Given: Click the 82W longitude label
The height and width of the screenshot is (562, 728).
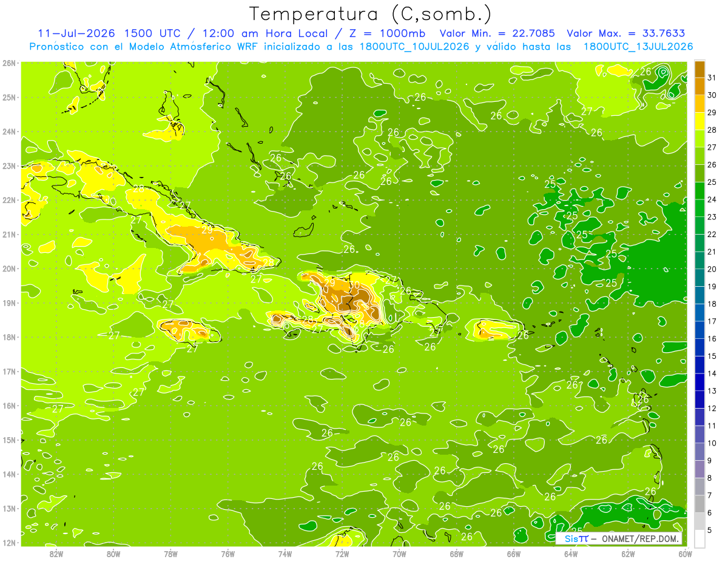Looking at the screenshot, I should [56, 554].
